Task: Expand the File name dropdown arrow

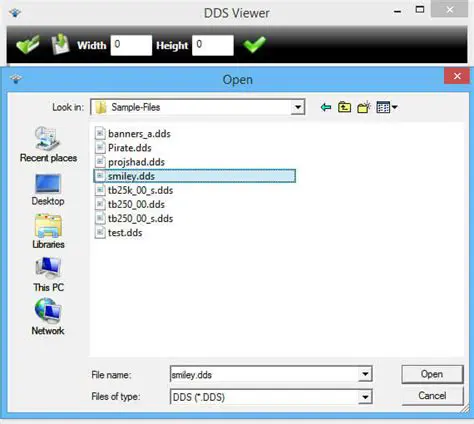Action: pos(365,374)
